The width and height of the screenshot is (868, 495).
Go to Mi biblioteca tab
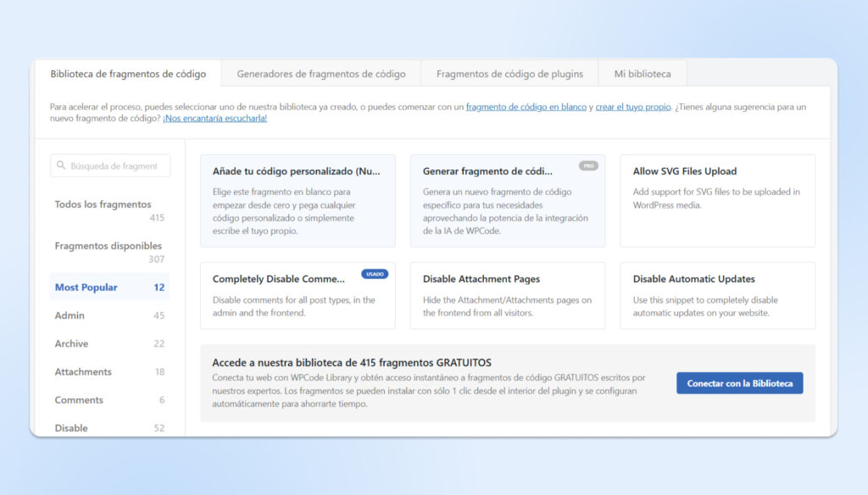pyautogui.click(x=642, y=74)
